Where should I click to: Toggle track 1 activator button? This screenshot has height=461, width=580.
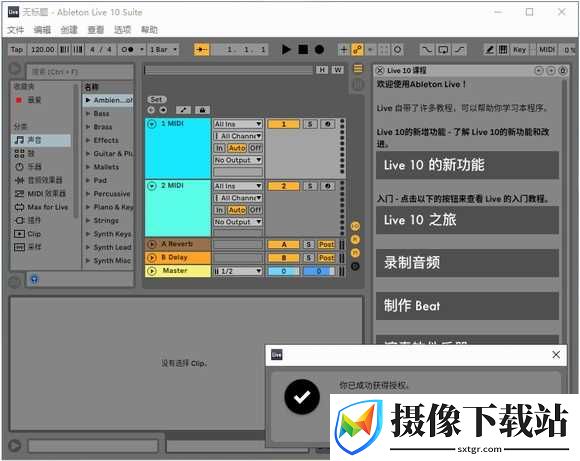pos(284,124)
